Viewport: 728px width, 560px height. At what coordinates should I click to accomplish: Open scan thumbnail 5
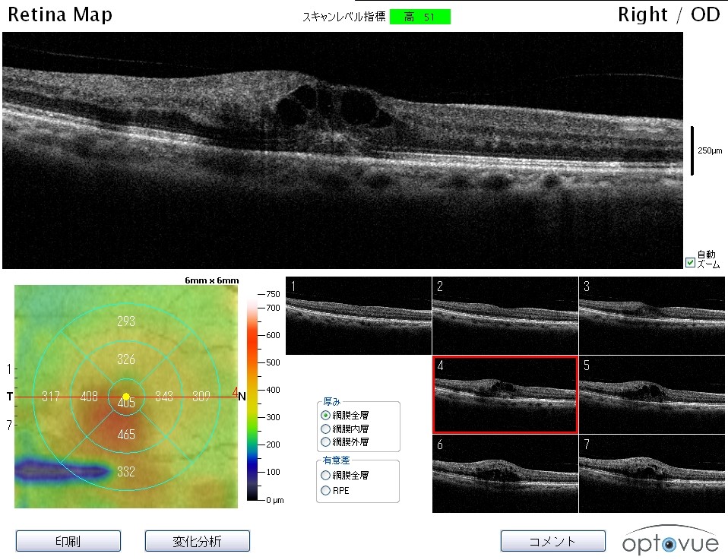tap(652, 395)
